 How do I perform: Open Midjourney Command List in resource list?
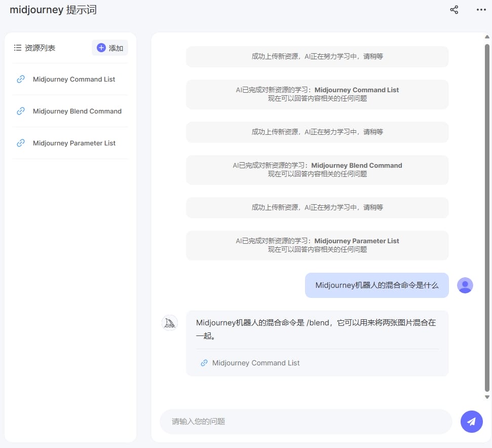point(74,79)
